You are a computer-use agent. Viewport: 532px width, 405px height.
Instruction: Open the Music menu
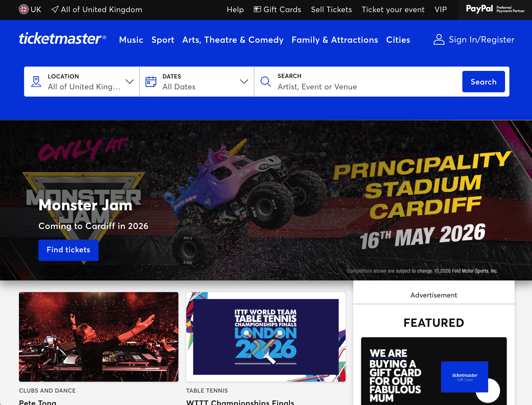coord(131,40)
